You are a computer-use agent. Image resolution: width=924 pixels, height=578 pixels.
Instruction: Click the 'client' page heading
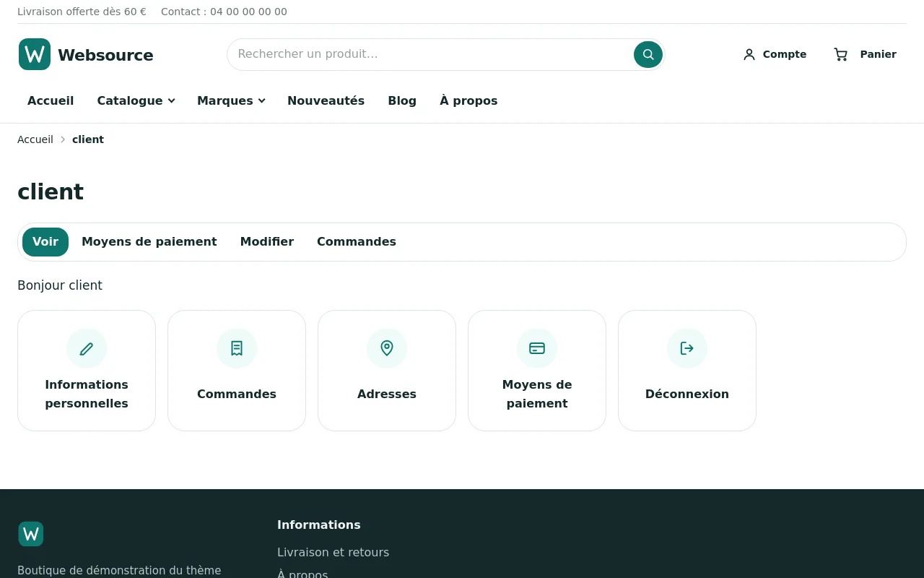[51, 191]
